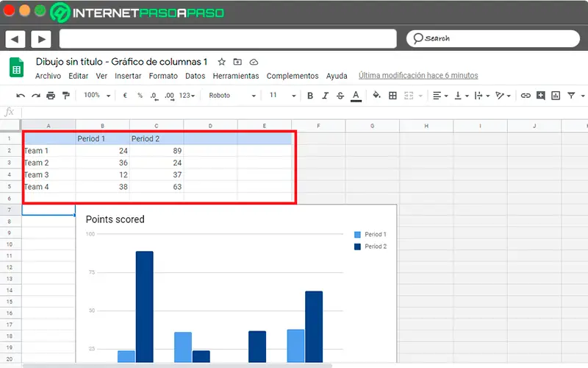This screenshot has height=368, width=588.
Task: Select the Team 1 cell
Action: click(49, 151)
